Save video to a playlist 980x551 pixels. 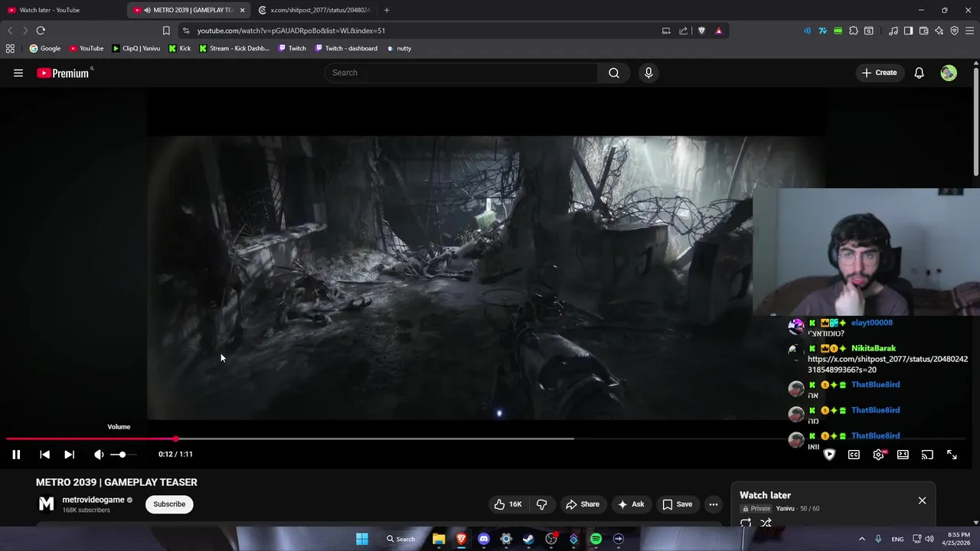click(x=678, y=504)
